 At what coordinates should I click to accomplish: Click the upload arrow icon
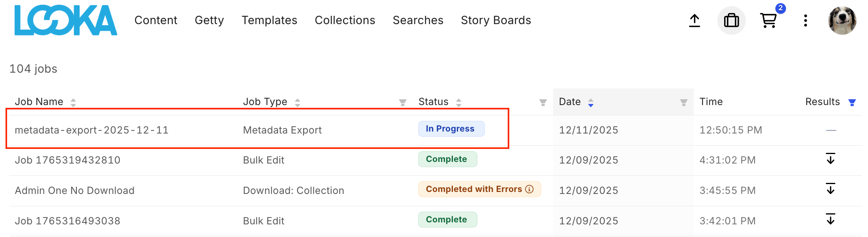coord(695,21)
